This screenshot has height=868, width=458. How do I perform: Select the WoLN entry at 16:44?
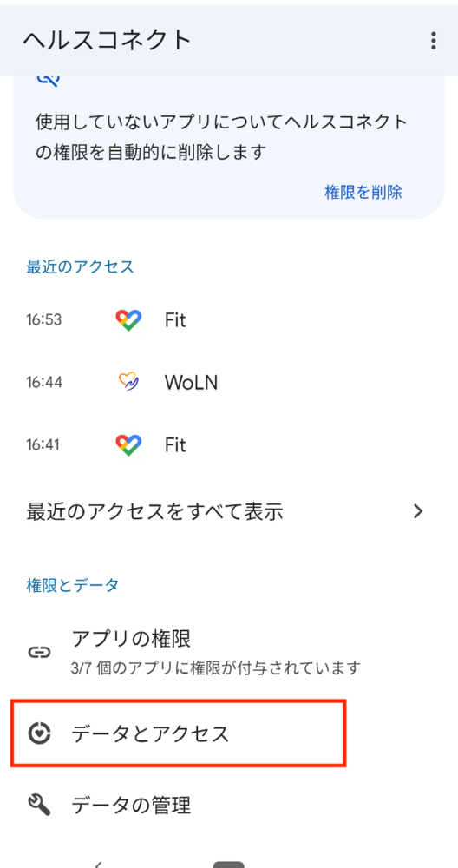click(x=229, y=382)
